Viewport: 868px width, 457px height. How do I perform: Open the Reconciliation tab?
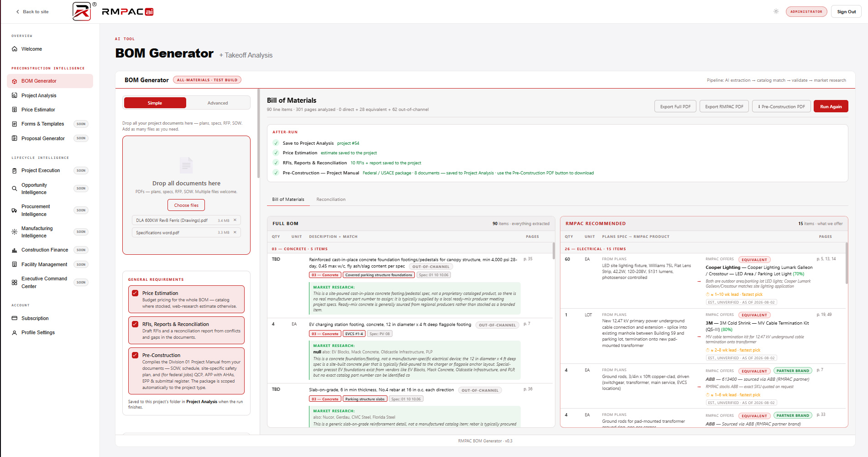(x=331, y=200)
